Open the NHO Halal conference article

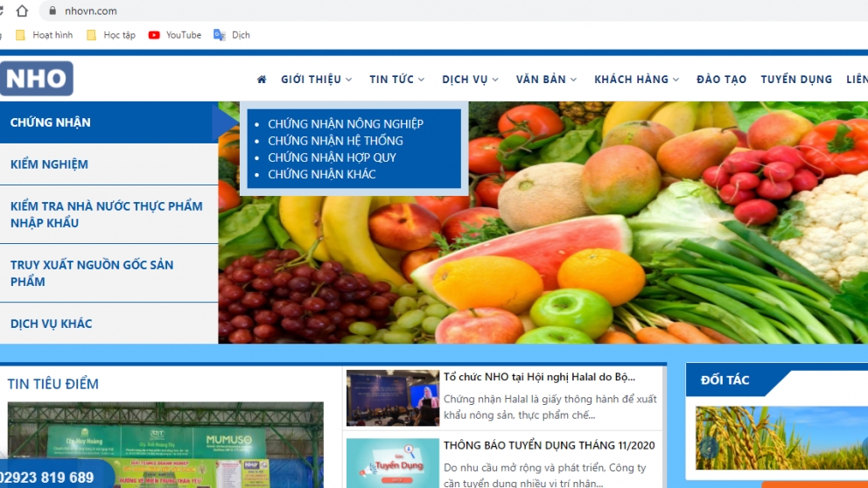(539, 377)
